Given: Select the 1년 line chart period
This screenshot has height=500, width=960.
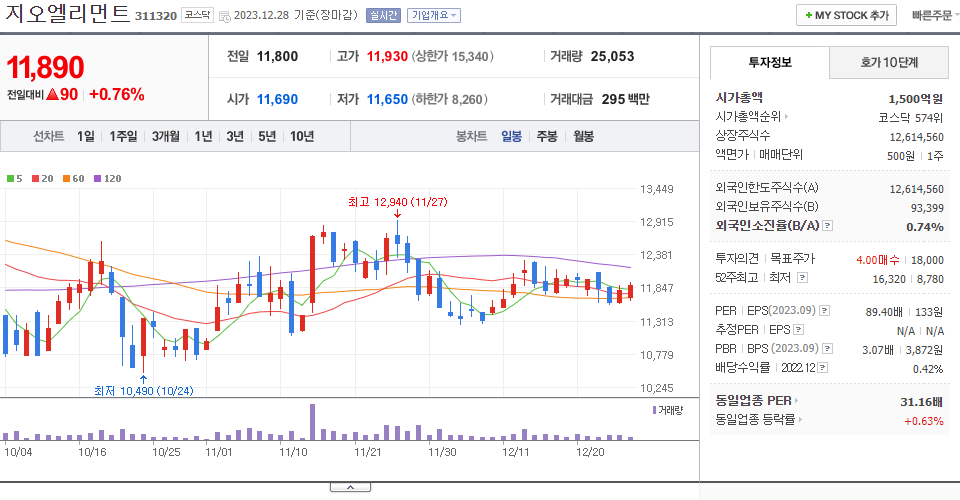Looking at the screenshot, I should pos(203,136).
